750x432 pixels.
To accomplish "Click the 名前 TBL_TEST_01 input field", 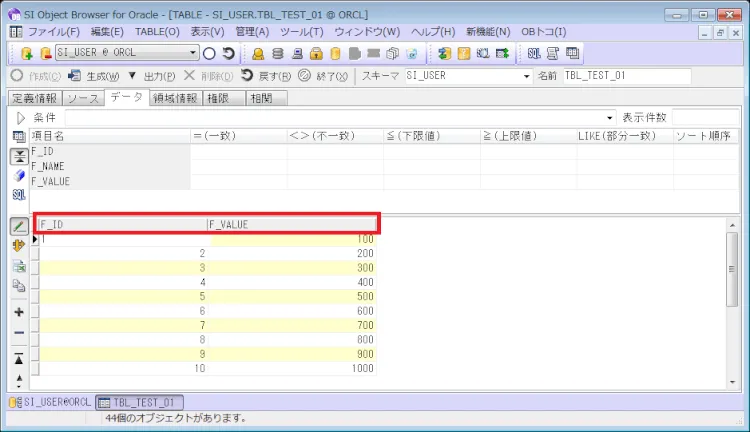I will click(x=627, y=76).
